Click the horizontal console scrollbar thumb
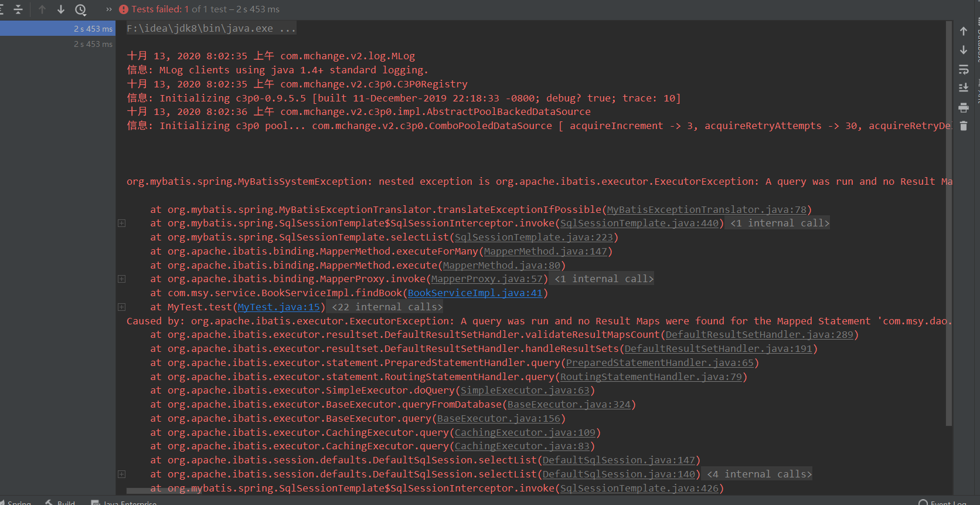The image size is (980, 505). [x=164, y=491]
